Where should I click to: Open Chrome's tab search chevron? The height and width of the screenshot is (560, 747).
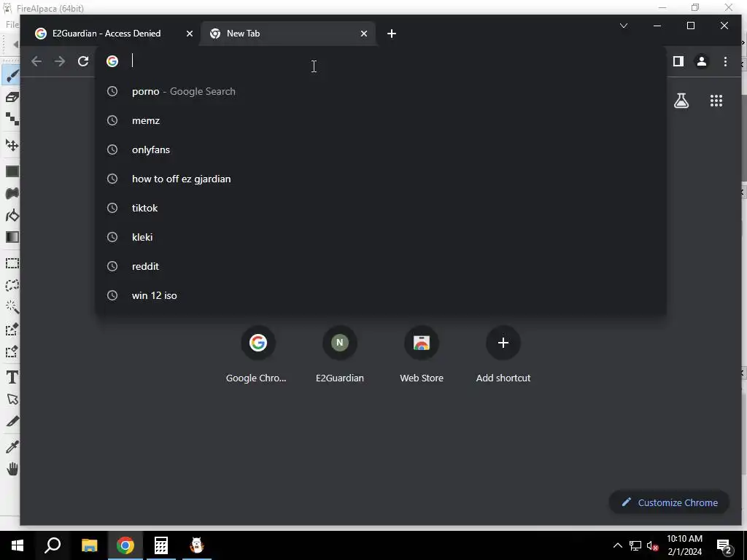tap(624, 26)
